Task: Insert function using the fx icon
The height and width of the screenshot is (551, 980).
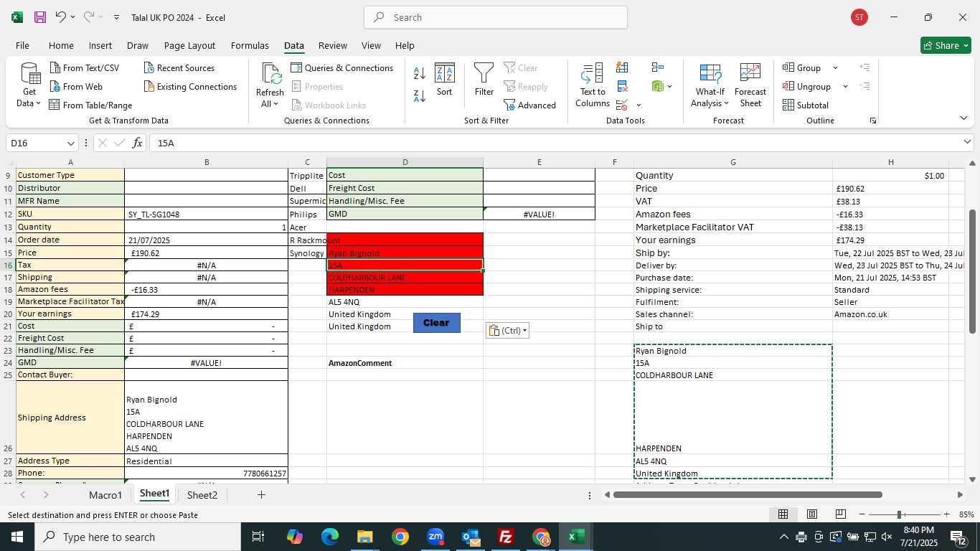Action: coord(137,143)
